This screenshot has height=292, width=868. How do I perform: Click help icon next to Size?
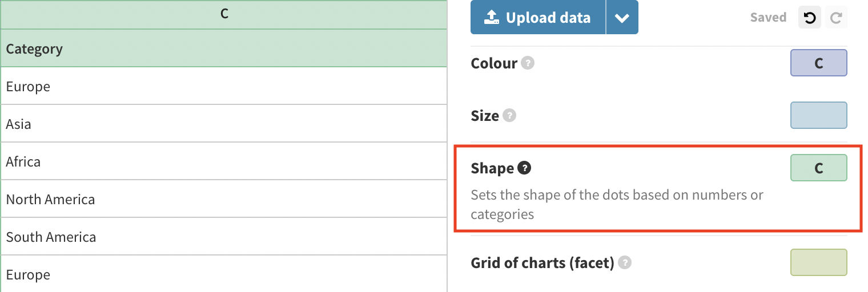509,116
